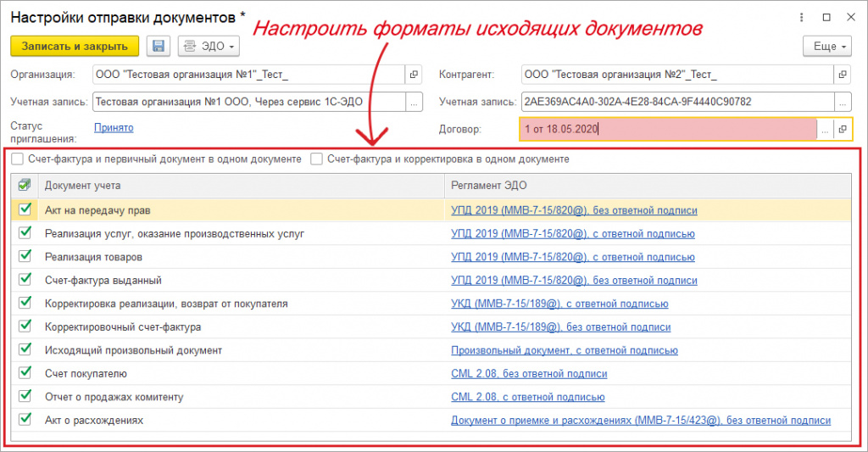Sort by Регламент ЭДО column header
The image size is (868, 452).
click(648, 186)
